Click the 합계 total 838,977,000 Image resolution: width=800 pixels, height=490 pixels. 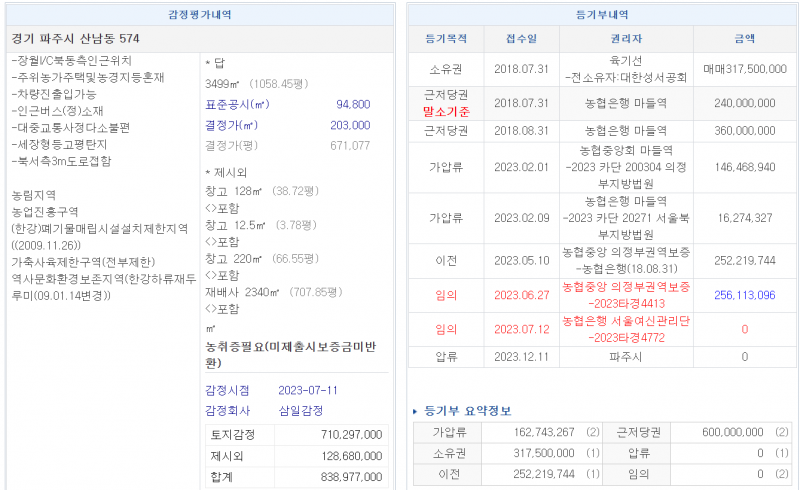pos(350,476)
